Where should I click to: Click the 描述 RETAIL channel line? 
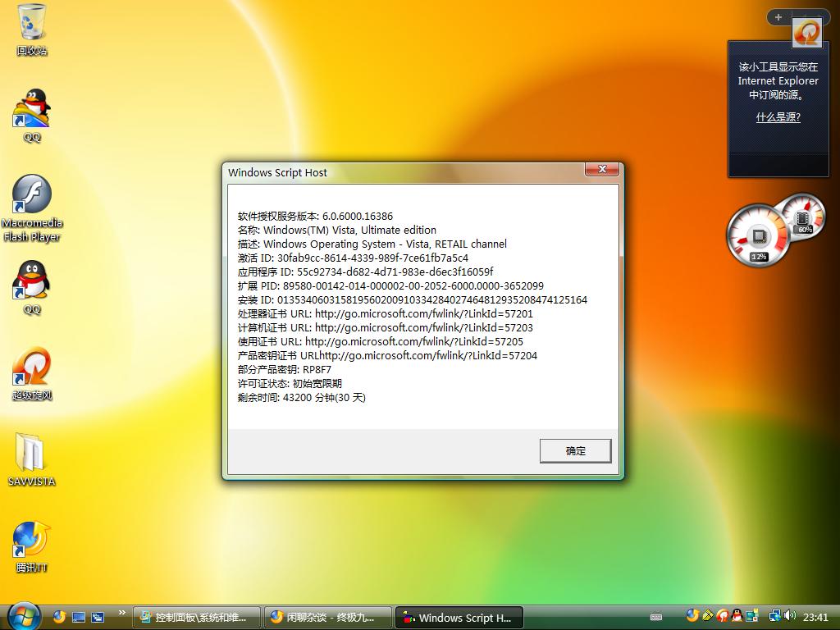click(372, 244)
